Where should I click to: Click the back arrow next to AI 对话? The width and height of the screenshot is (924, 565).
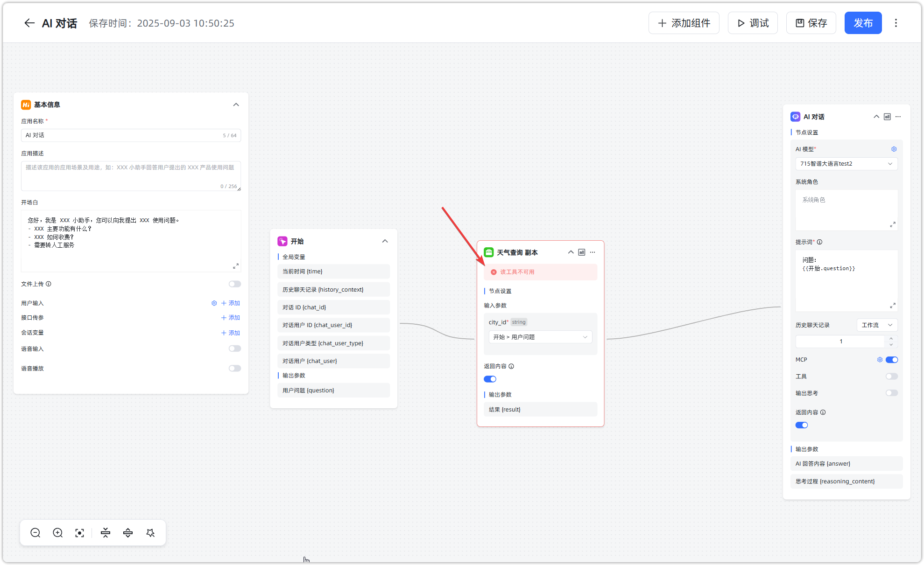pos(29,23)
